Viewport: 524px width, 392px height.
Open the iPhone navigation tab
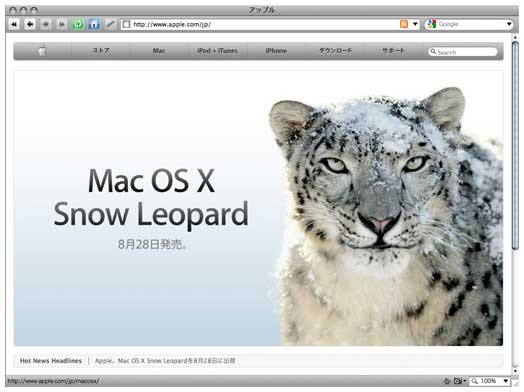276,51
